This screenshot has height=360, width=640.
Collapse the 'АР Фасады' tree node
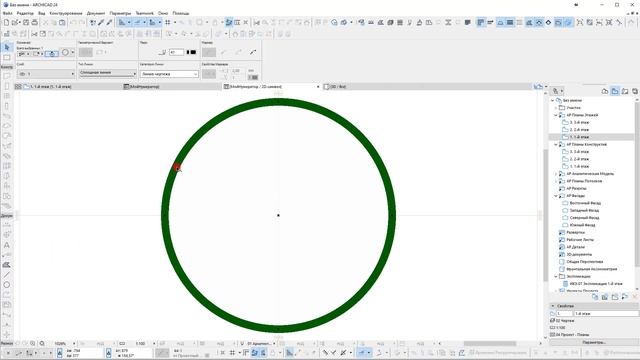(556, 196)
